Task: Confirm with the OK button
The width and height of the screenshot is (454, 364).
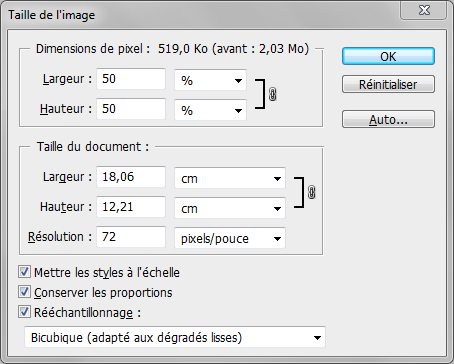Action: [388, 56]
